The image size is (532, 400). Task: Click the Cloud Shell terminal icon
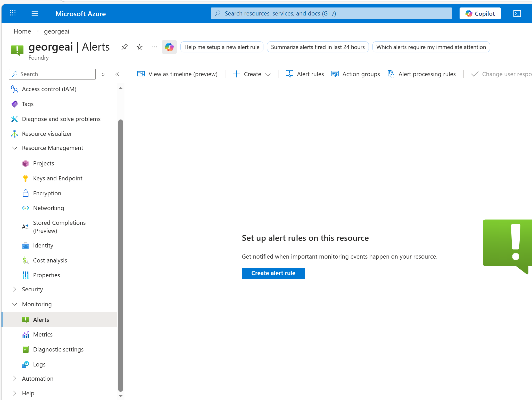tap(517, 13)
